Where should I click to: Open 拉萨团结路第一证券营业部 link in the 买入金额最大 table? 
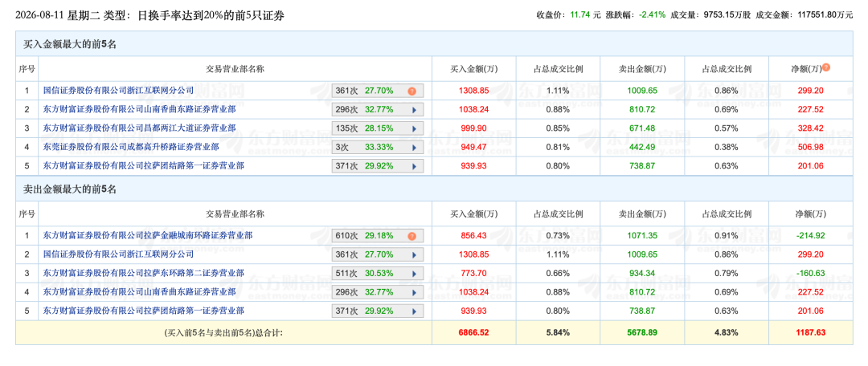[x=143, y=165]
